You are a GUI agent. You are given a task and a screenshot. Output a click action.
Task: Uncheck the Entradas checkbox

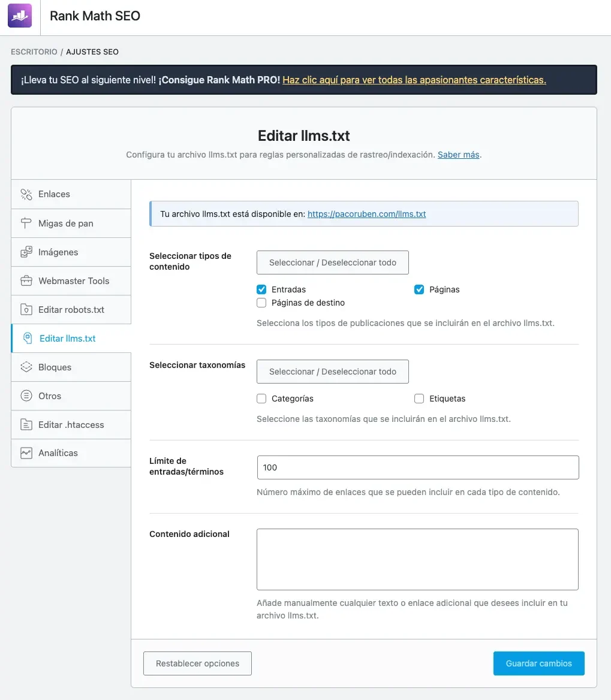(x=261, y=289)
